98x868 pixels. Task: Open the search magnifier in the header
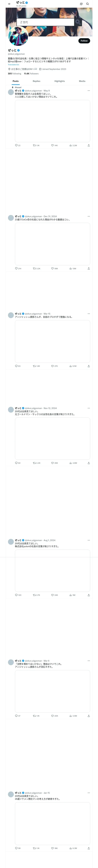pos(88,4)
